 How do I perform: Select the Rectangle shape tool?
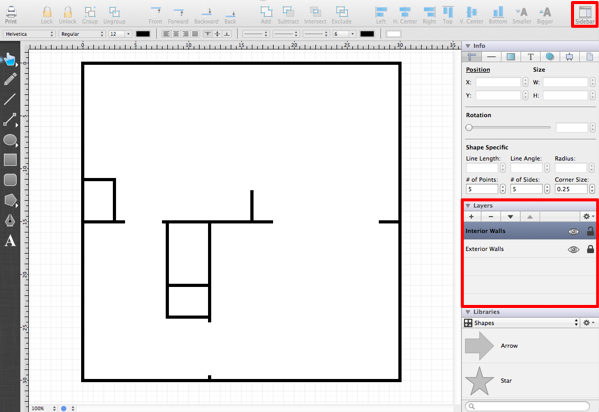[10, 160]
